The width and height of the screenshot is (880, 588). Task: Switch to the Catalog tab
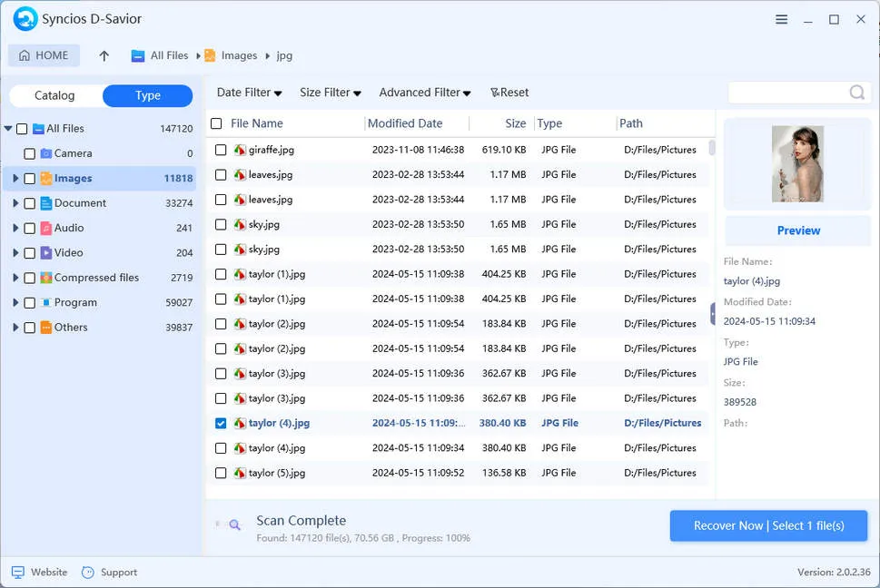pos(54,95)
